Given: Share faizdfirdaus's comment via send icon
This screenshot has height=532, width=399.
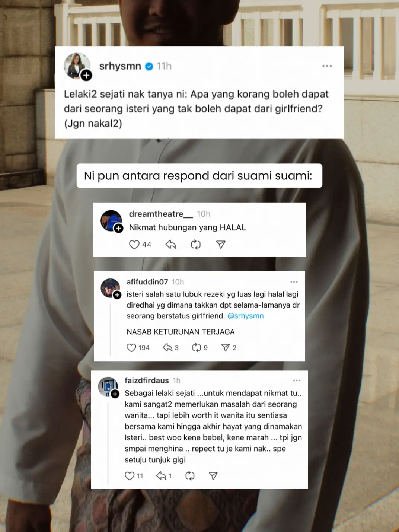Looking at the screenshot, I should [213, 476].
